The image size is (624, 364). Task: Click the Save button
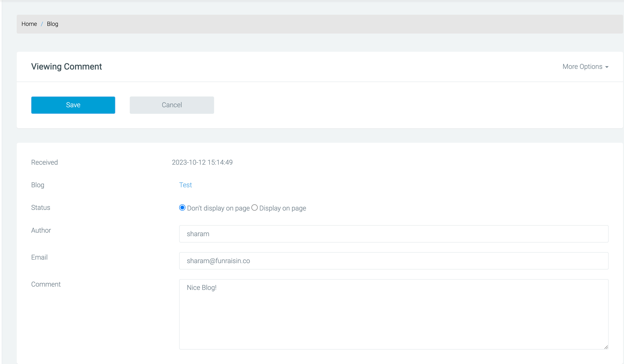(x=73, y=105)
